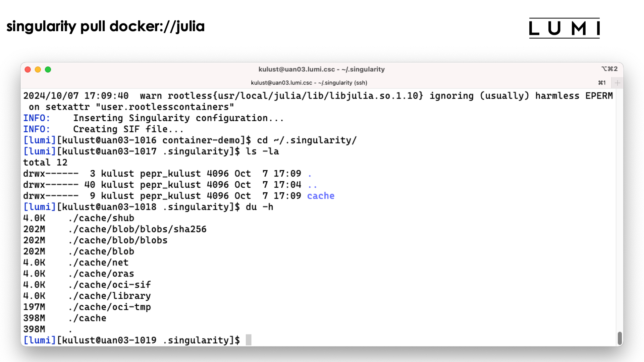This screenshot has height=362, width=644.
Task: Click the du -h command text
Action: 259,207
